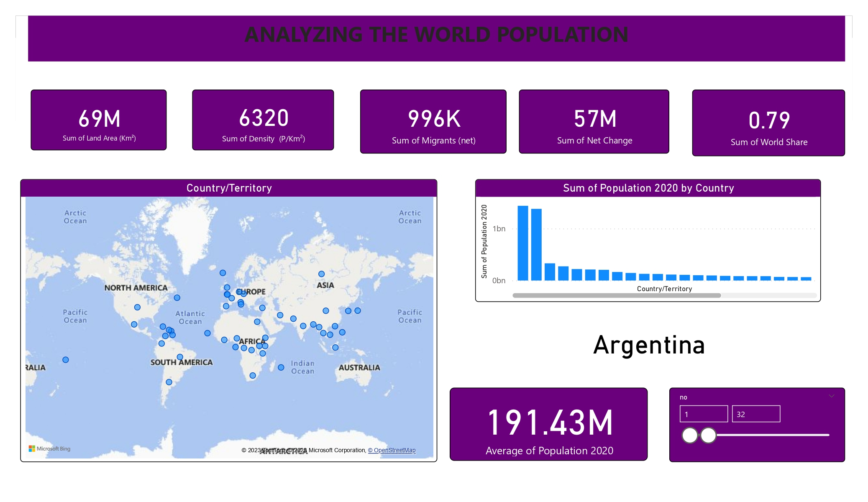Select the lone map bubble in left Pacific
This screenshot has width=868, height=502.
[x=66, y=360]
